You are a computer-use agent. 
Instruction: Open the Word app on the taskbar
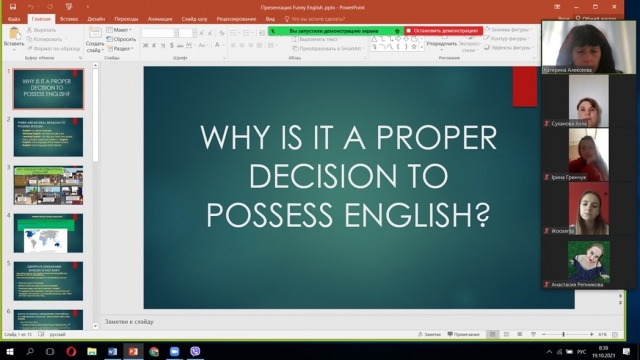112,351
